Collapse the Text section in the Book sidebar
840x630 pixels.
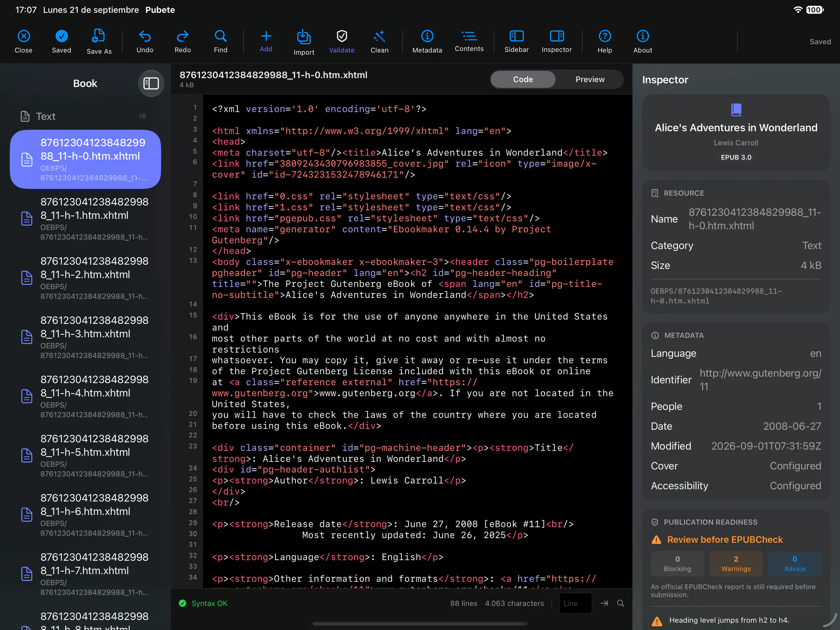[85, 116]
